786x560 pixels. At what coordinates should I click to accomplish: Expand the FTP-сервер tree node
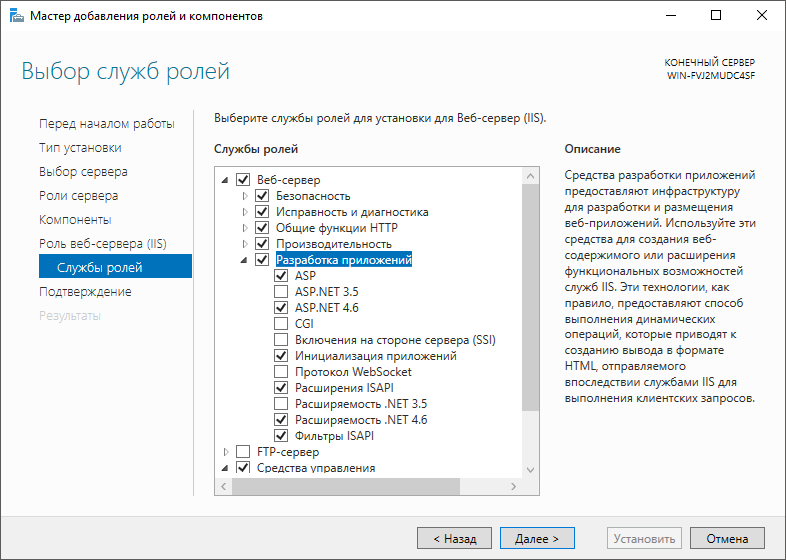(x=225, y=452)
